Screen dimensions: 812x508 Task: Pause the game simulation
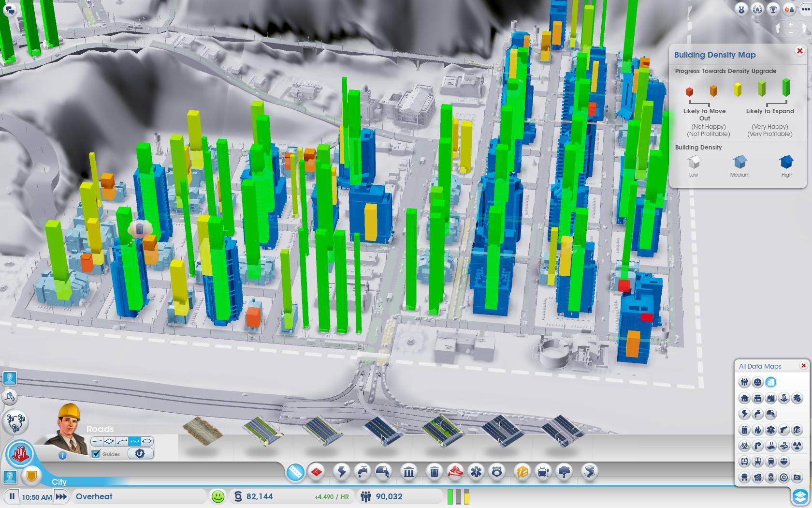12,496
